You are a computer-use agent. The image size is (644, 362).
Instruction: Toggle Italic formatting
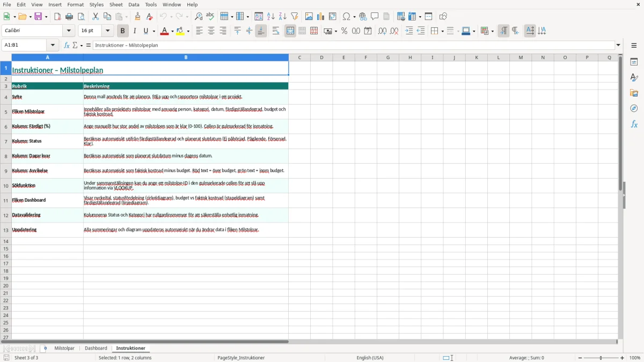tap(135, 31)
